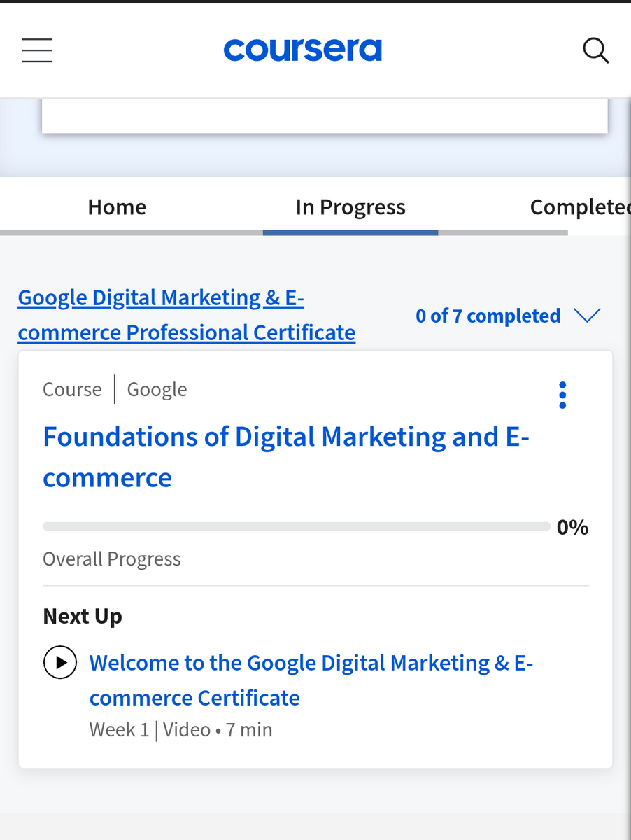Open Foundations of Digital Marketing course title
Screen dimensions: 631x840
point(286,457)
